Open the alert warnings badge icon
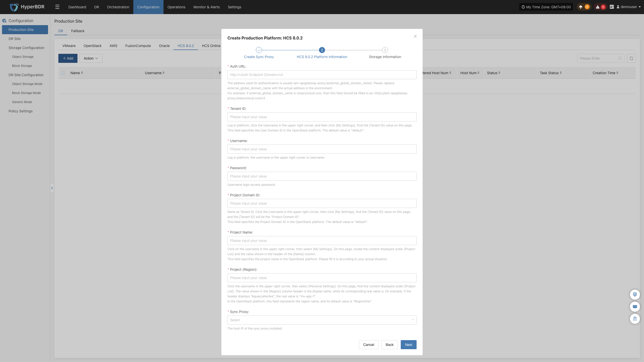Viewport: 644px width, 362px height. 600,7
